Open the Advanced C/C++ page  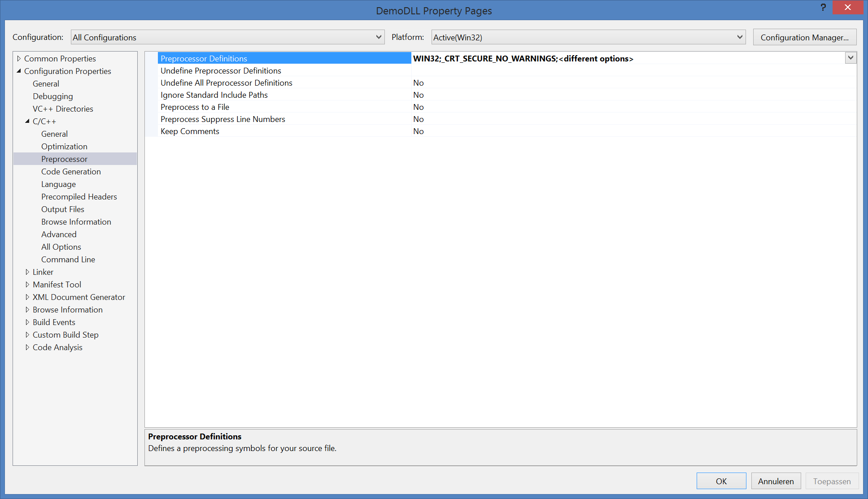(x=59, y=234)
